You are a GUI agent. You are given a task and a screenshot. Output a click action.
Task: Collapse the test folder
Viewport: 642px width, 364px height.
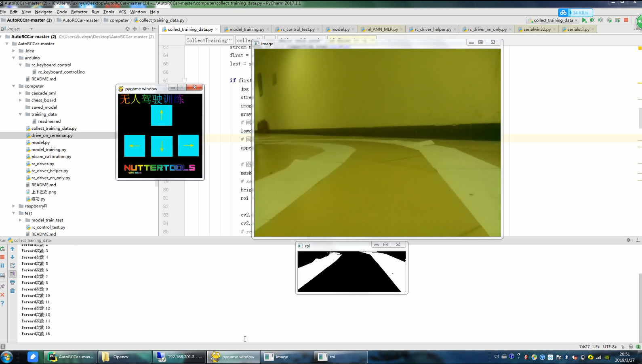coord(14,213)
